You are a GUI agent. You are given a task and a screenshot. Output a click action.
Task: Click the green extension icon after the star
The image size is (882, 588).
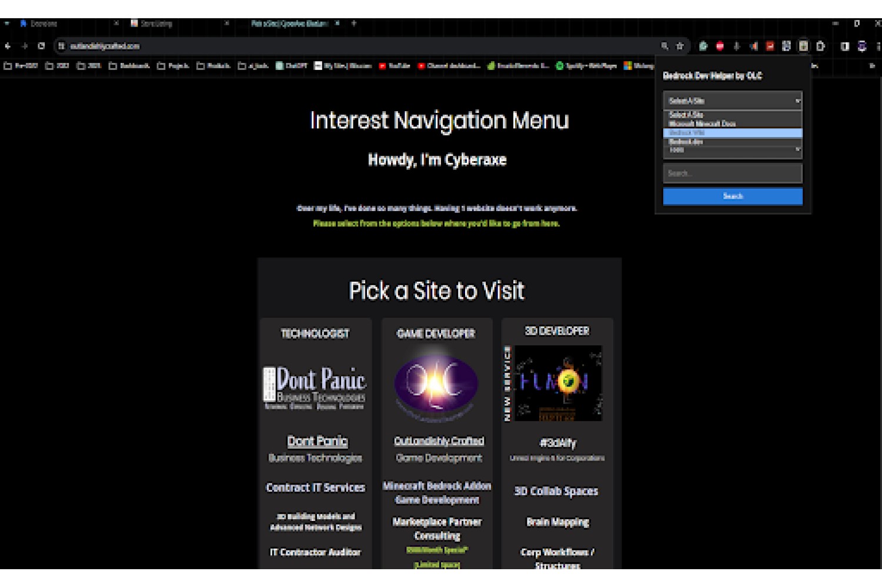703,46
